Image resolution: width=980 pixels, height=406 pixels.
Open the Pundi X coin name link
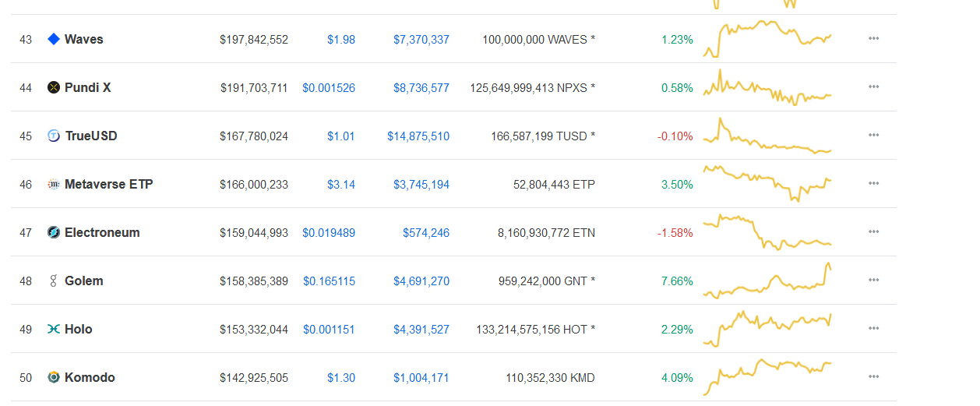pos(88,87)
